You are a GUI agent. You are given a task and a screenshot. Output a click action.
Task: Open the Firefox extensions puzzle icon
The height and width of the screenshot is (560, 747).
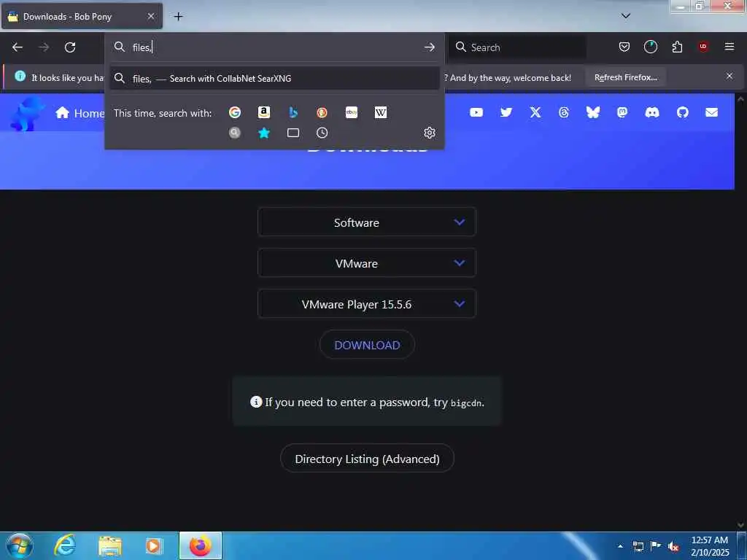677,47
